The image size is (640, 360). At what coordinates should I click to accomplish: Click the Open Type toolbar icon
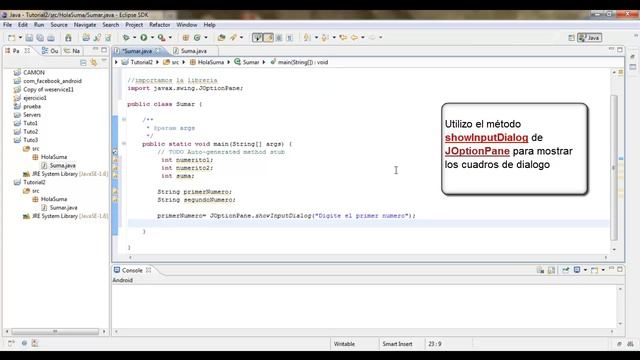pos(221,38)
